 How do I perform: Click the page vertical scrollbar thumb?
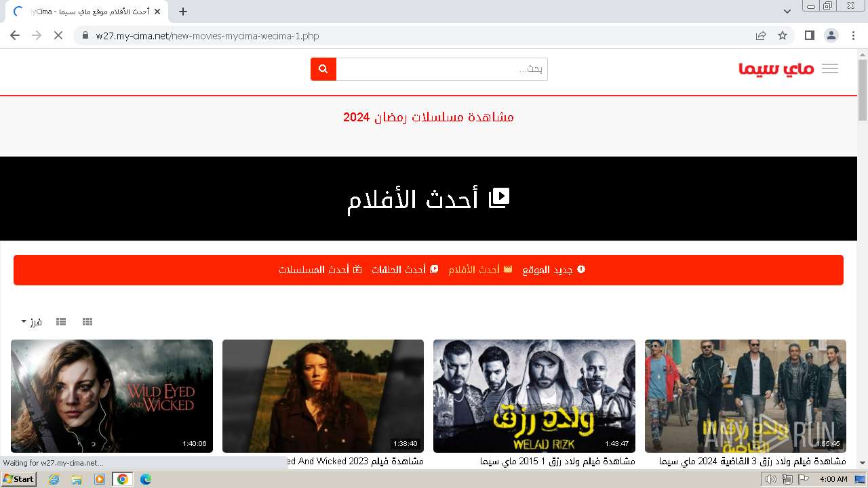[x=863, y=89]
